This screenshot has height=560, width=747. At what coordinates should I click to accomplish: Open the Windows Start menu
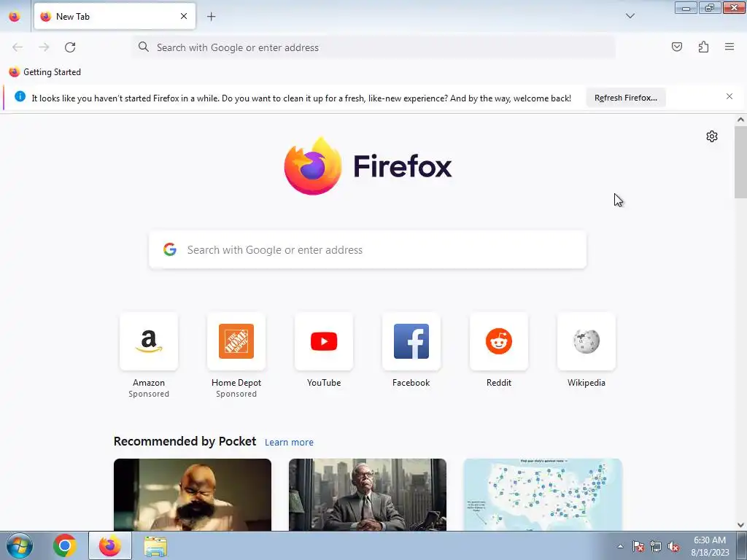[x=19, y=545]
